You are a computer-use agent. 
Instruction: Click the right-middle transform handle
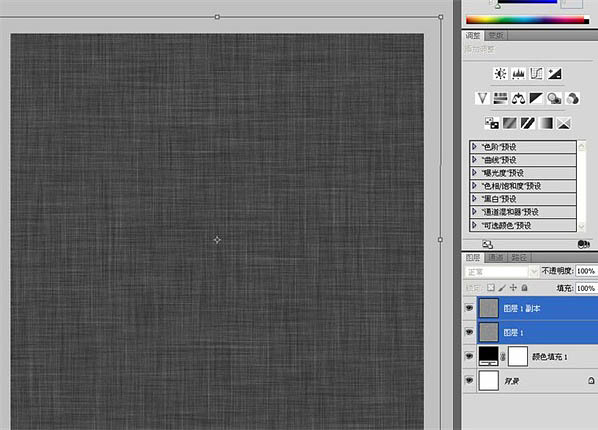440,240
